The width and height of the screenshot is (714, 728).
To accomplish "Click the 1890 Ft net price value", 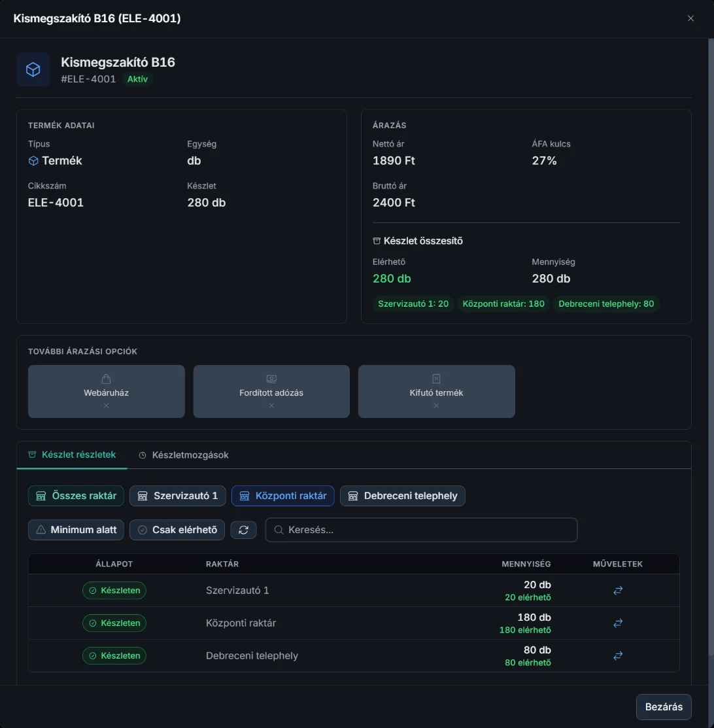I will (x=394, y=161).
